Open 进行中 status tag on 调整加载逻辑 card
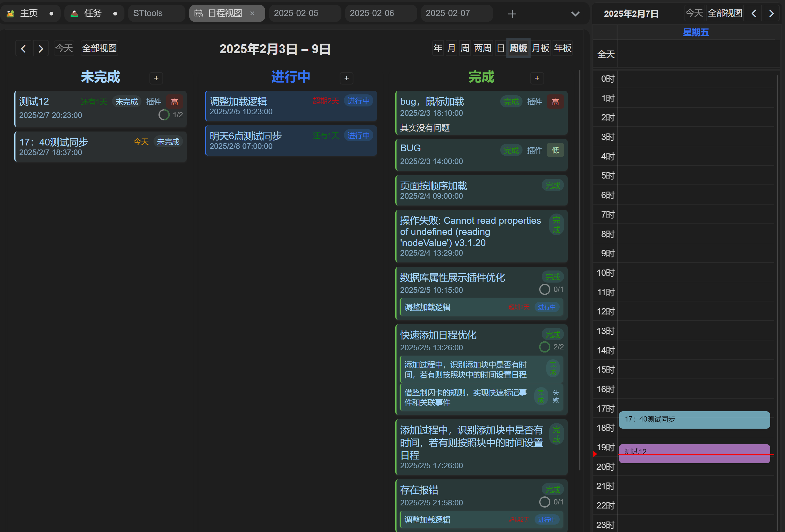 pyautogui.click(x=358, y=101)
